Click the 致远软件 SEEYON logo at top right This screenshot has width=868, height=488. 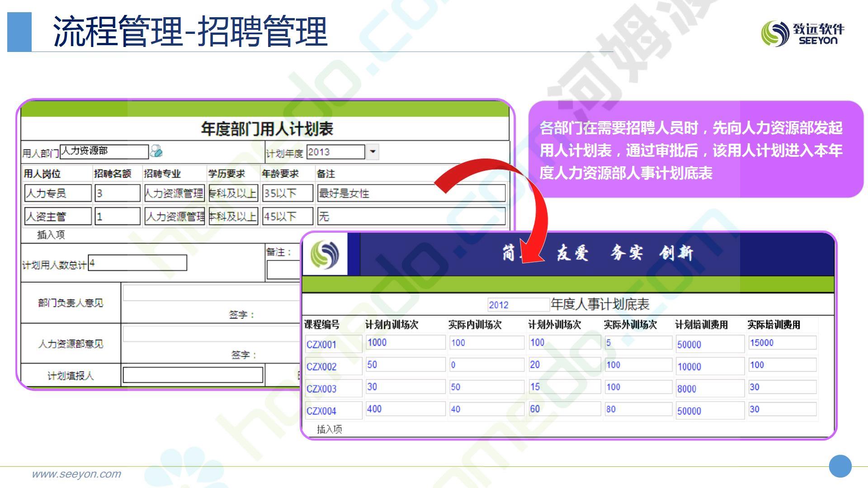tap(802, 33)
